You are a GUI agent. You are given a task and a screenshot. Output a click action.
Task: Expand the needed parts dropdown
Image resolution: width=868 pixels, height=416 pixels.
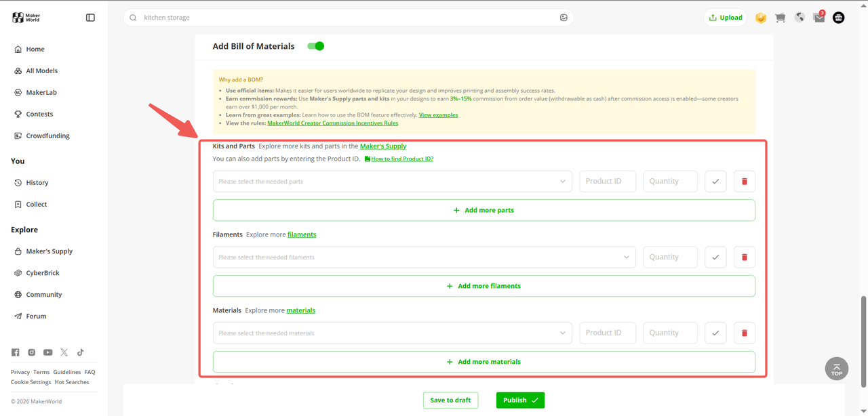(x=393, y=182)
